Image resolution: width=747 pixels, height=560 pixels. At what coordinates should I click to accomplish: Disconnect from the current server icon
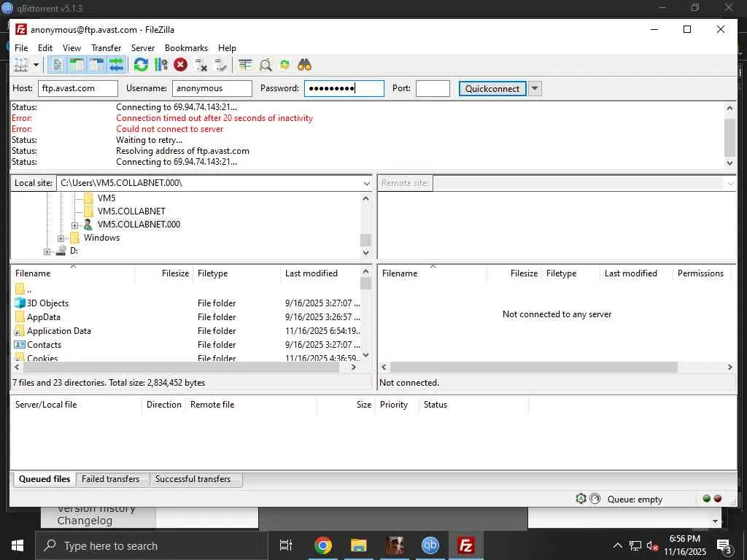click(x=201, y=65)
